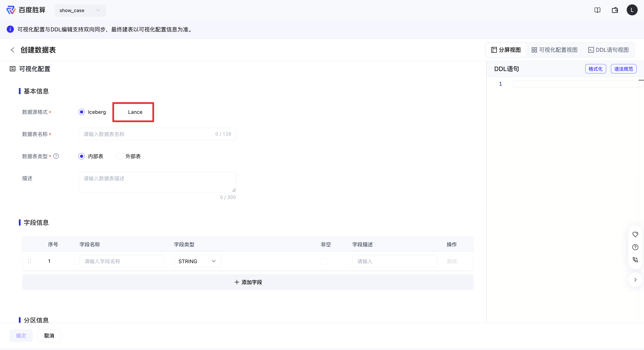Focus the 字段名称 input in row 1
This screenshot has height=350, width=644.
tap(122, 261)
